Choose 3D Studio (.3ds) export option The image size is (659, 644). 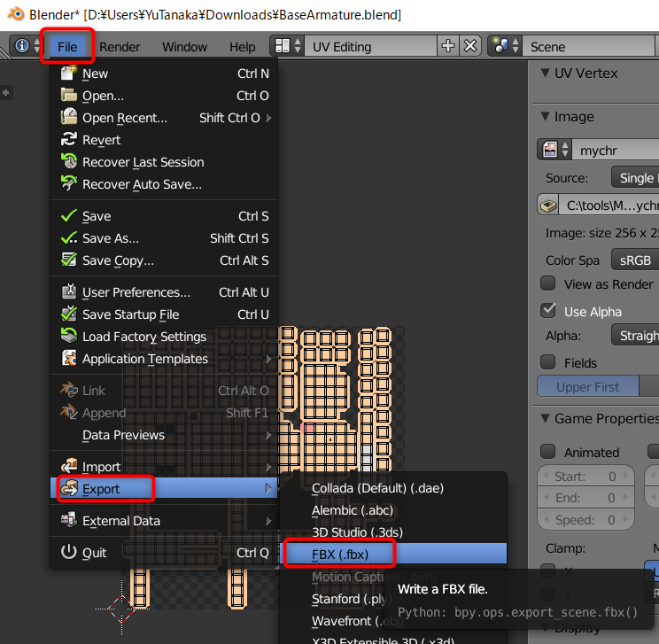[x=393, y=532]
